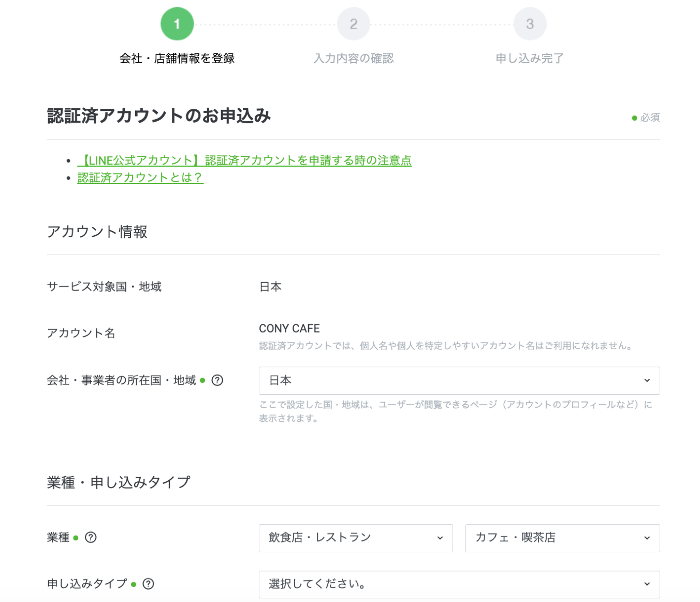This screenshot has height=602, width=700.
Task: Click the green required dot beside 申し込みタイプ
Action: 134,584
